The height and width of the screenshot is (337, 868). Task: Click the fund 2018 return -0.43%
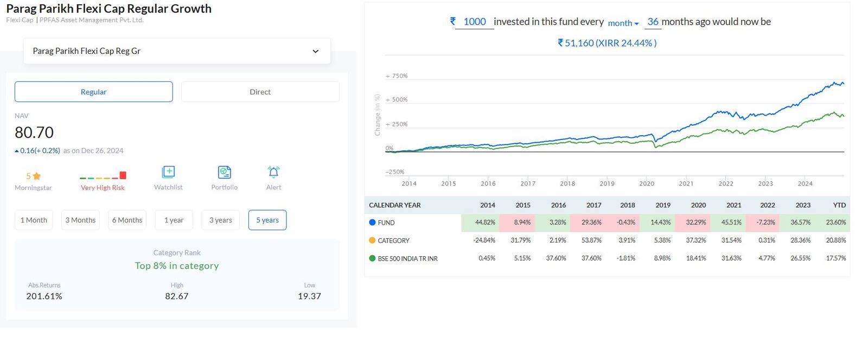[626, 222]
